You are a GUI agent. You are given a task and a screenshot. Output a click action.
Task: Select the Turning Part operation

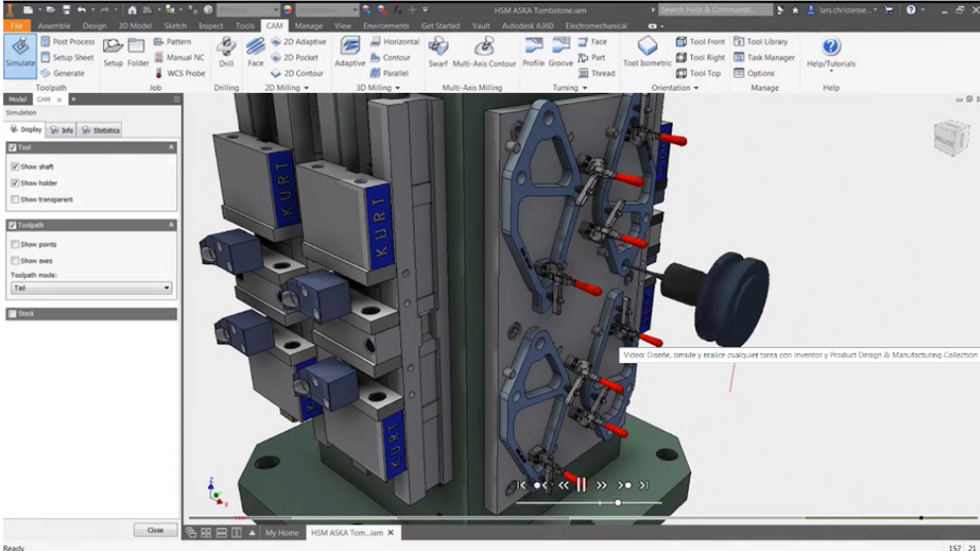pyautogui.click(x=591, y=57)
